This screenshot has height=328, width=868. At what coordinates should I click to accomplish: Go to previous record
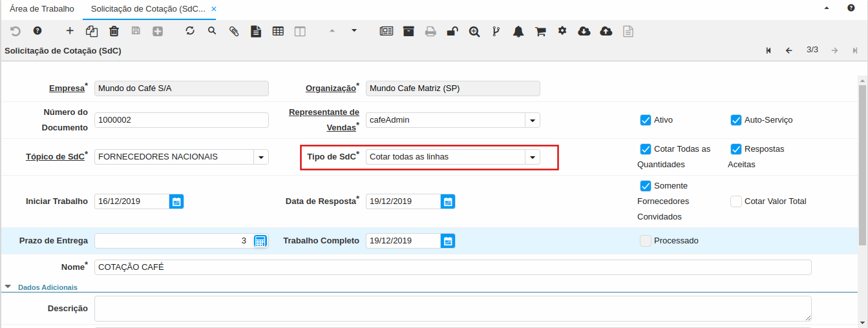pyautogui.click(x=789, y=50)
